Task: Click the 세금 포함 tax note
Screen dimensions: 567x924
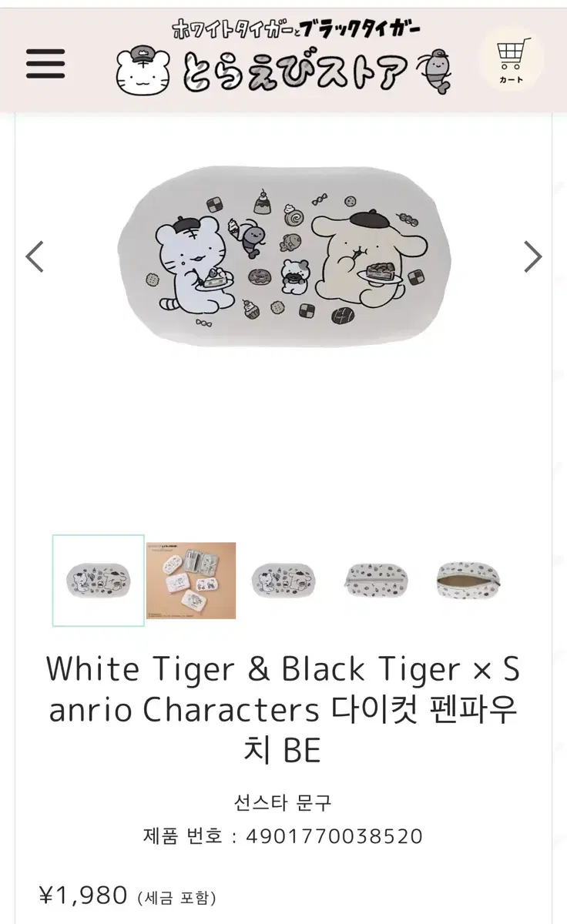Action: click(x=177, y=897)
